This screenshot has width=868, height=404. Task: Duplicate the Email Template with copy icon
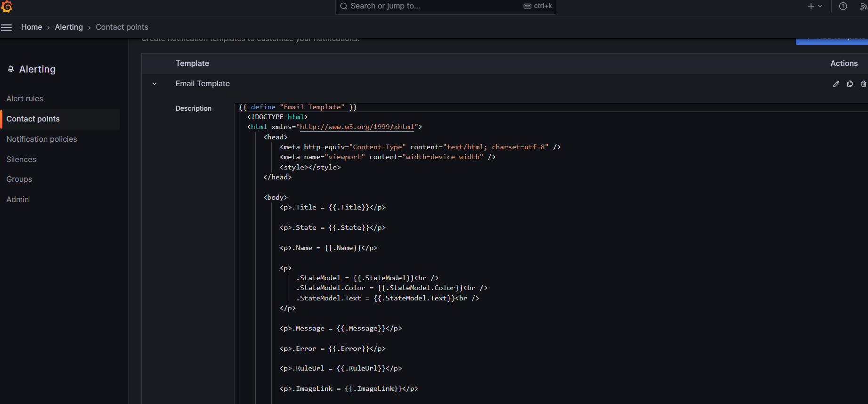[850, 84]
